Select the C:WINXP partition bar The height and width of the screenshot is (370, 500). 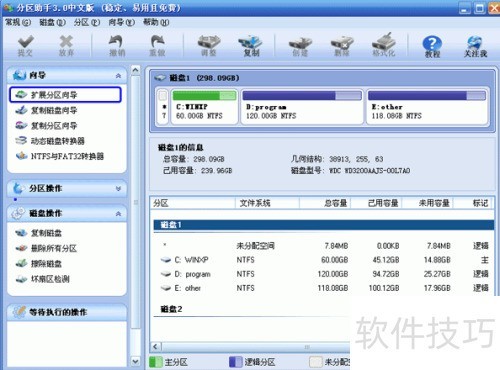click(204, 107)
